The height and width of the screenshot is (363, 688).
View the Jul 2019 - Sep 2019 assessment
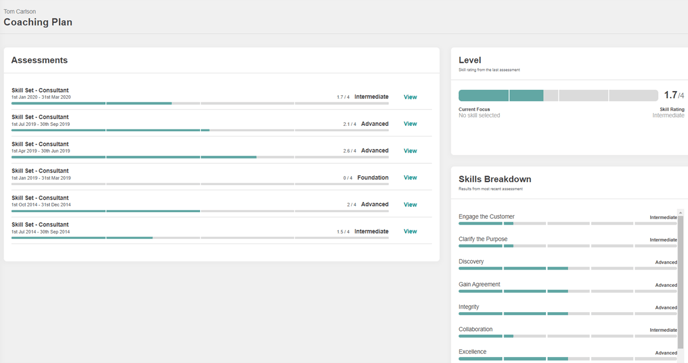(410, 124)
